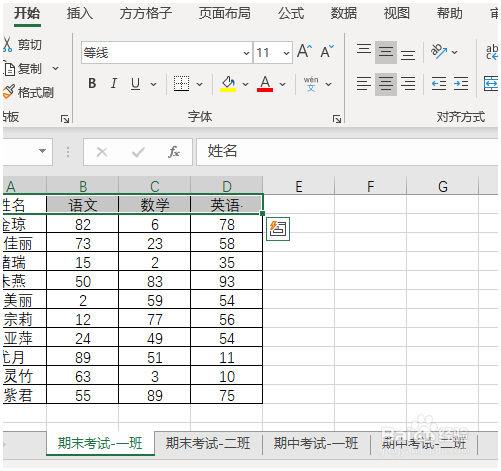Open the 期末考试-二班 sheet tab
Screen dimensions: 501x471
tap(208, 443)
